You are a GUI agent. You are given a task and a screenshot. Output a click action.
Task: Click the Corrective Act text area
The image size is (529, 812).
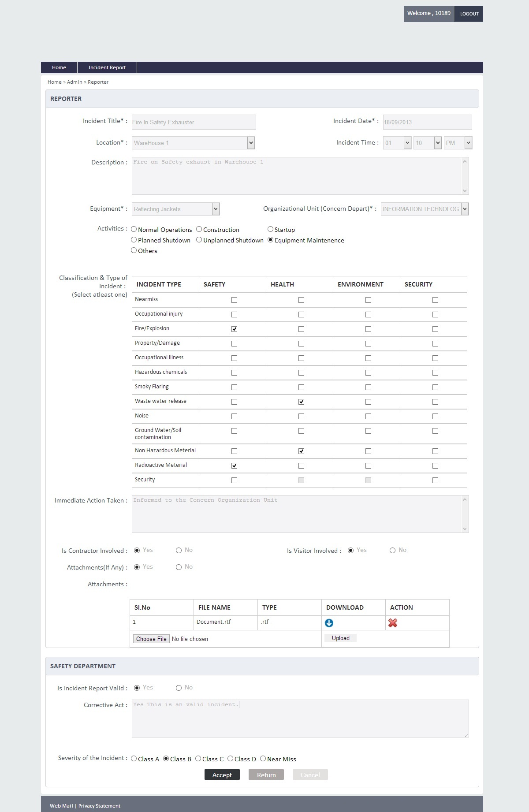(x=300, y=719)
